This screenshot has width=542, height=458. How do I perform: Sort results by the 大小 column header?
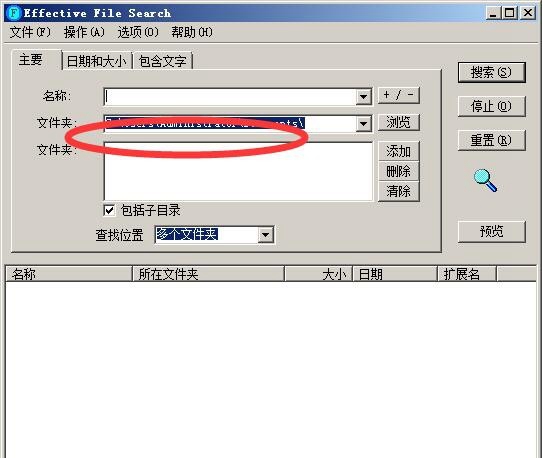318,274
